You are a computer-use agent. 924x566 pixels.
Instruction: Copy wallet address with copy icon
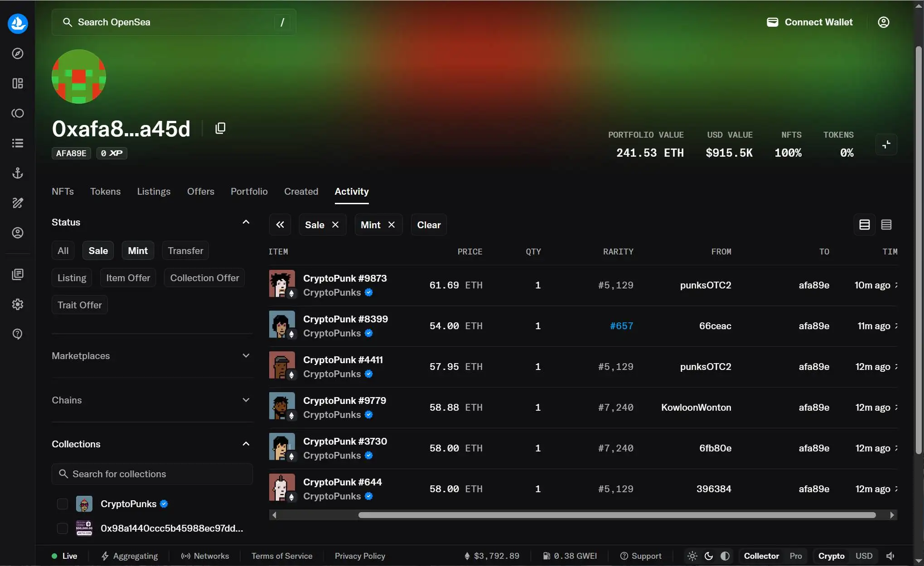[x=220, y=128]
